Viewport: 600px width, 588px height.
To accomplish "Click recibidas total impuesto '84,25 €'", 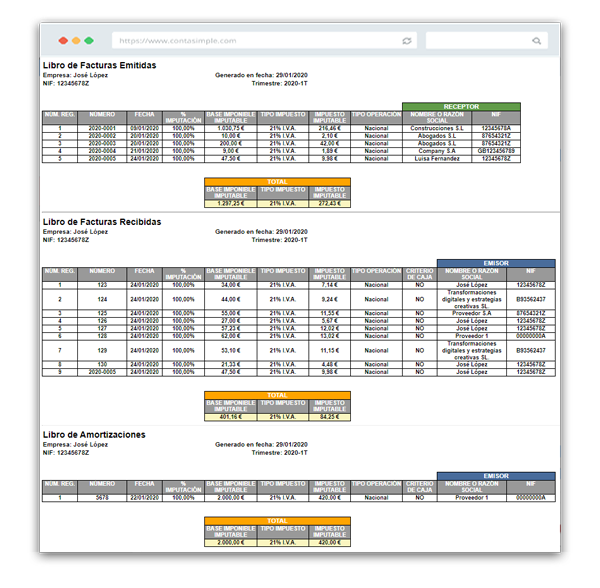I will (329, 417).
